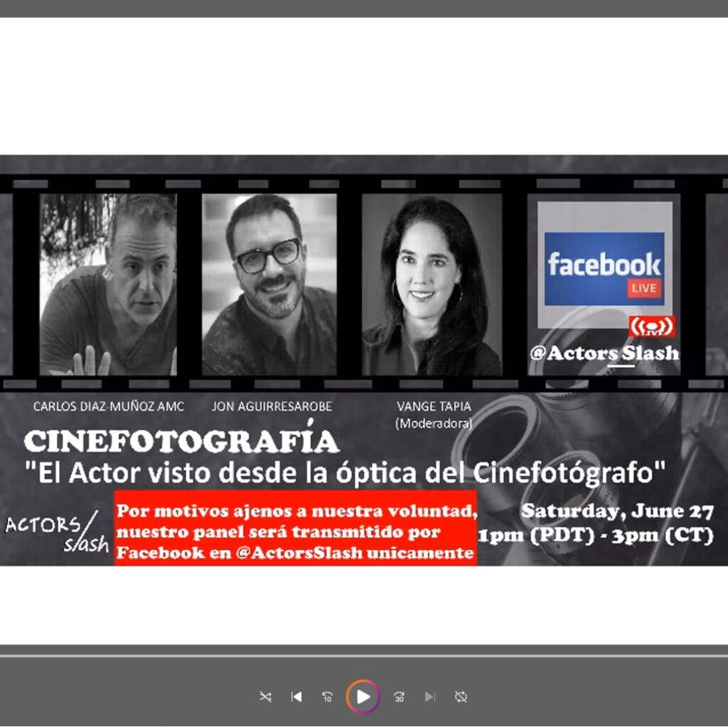Screen dimensions: 728x727
Task: Jump to the next track
Action: (x=429, y=696)
